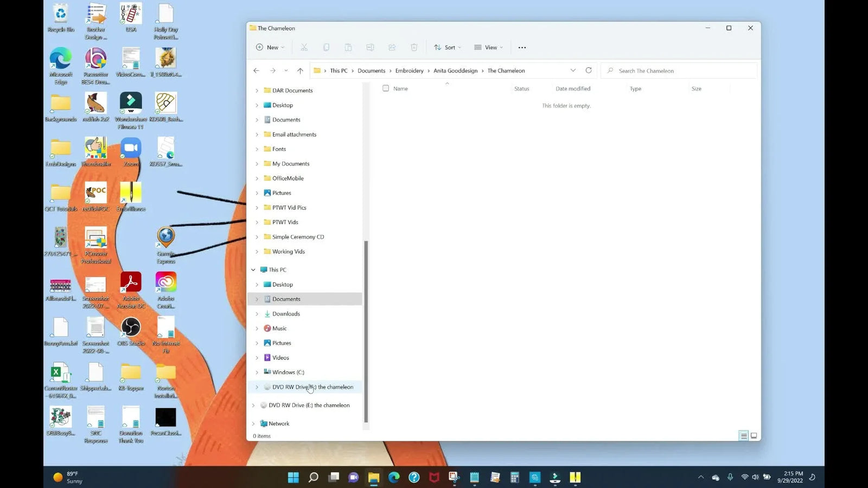Click the Delete trash icon
868x488 pixels.
click(x=413, y=47)
